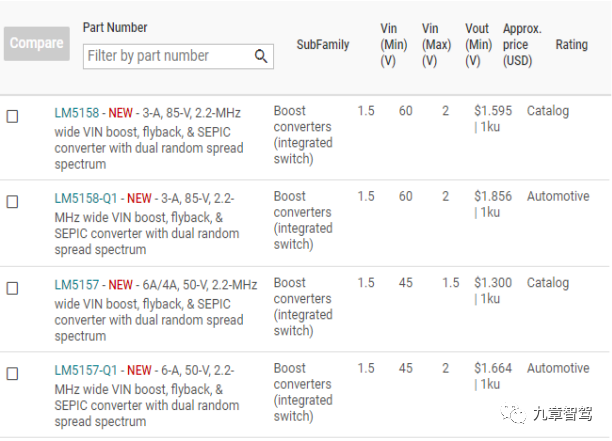This screenshot has height=441, width=612.
Task: Click the WeChat watermark logo icon
Action: pos(514,414)
